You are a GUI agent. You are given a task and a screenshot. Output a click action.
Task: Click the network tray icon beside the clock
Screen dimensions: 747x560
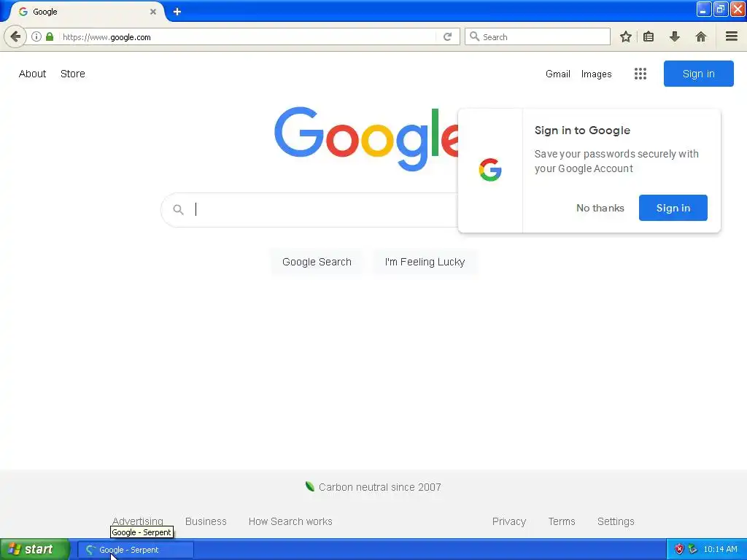pos(693,550)
